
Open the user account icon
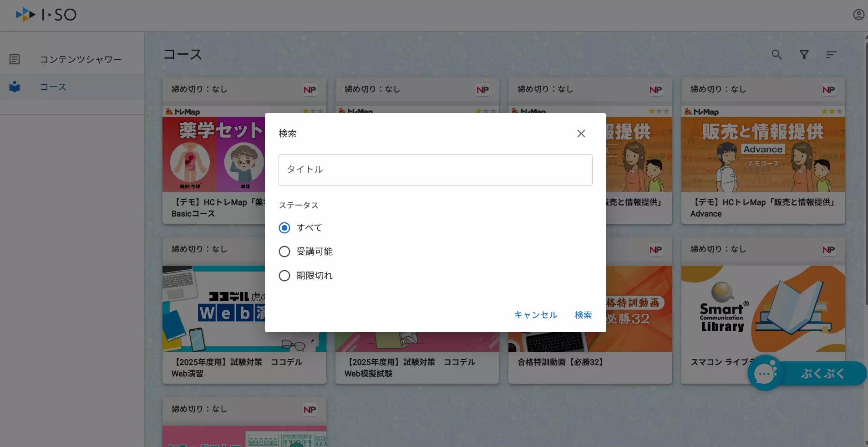click(x=859, y=15)
